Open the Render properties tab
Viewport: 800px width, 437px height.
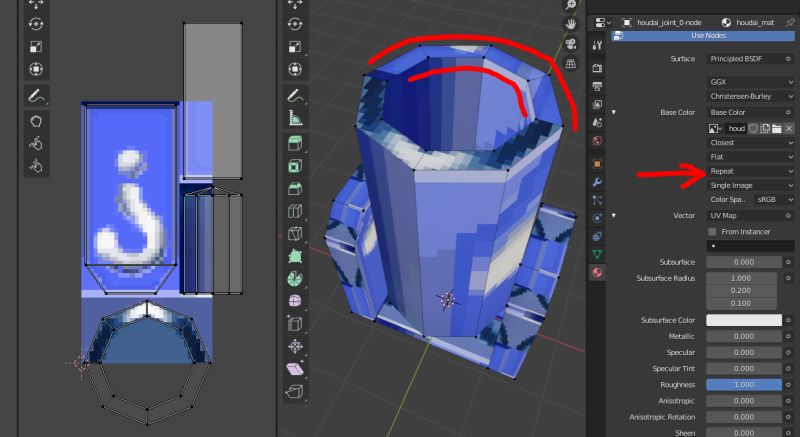(x=597, y=68)
